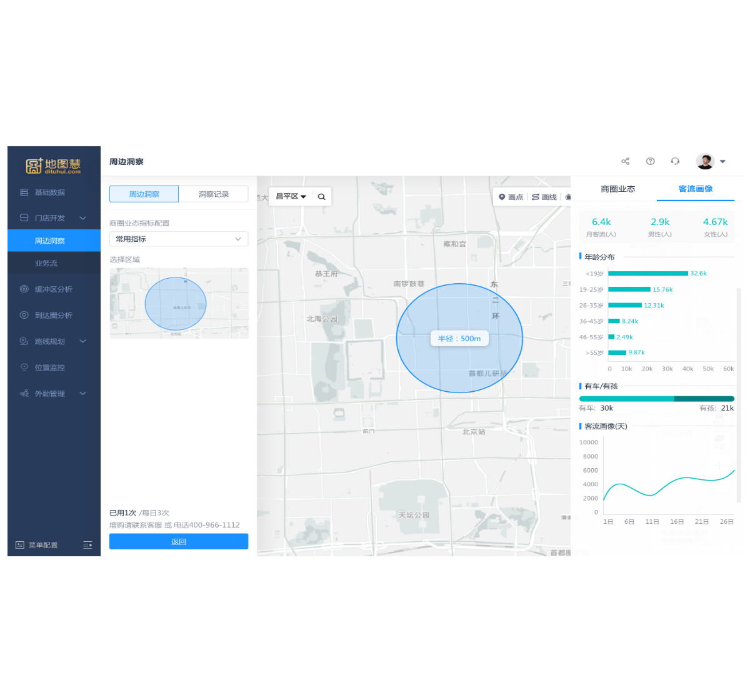Switch to the 商圈业态 tab
Image resolution: width=750 pixels, height=700 pixels.
[x=617, y=189]
